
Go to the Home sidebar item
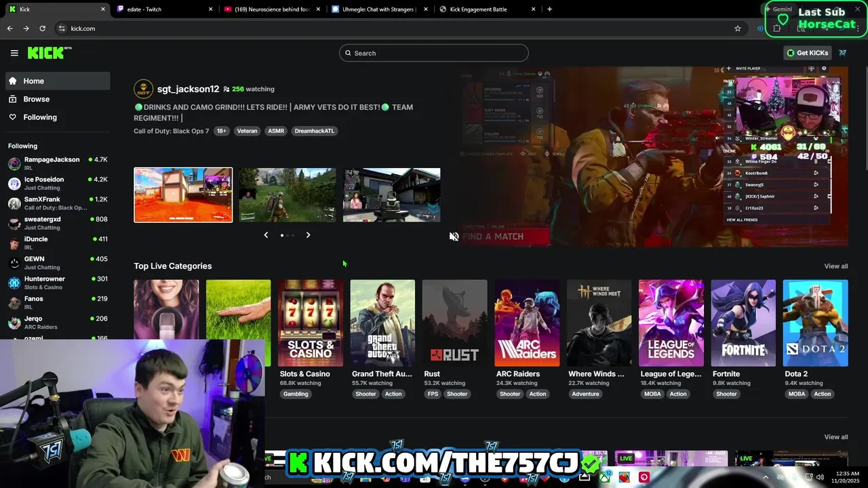pyautogui.click(x=58, y=81)
